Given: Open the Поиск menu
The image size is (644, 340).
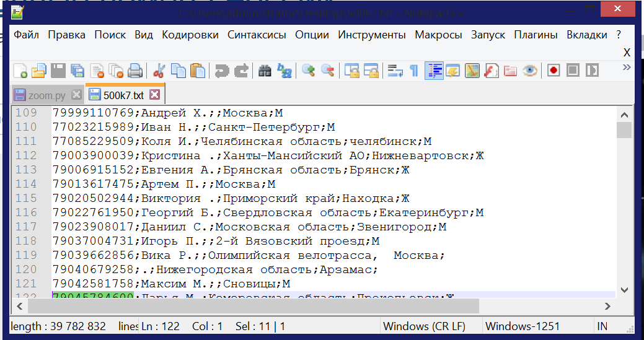Looking at the screenshot, I should (x=110, y=35).
